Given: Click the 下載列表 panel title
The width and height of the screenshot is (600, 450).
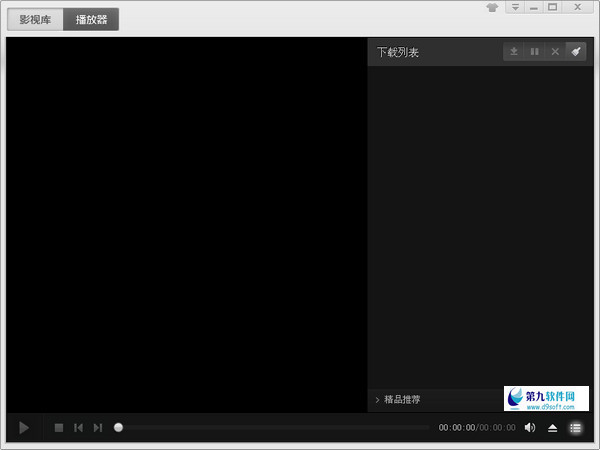Looking at the screenshot, I should (397, 52).
